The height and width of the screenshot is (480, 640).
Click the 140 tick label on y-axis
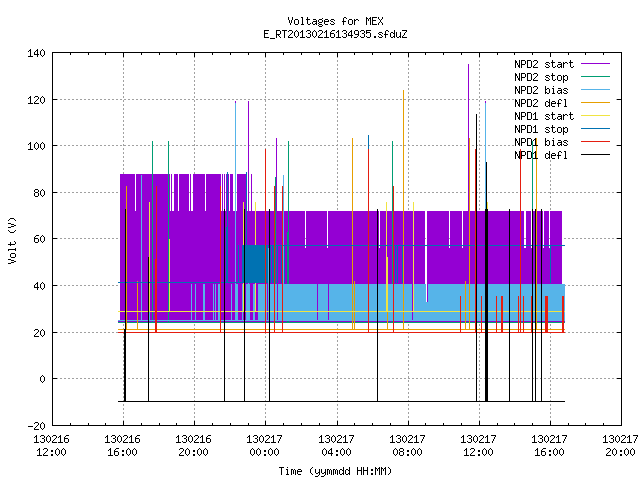coord(36,53)
